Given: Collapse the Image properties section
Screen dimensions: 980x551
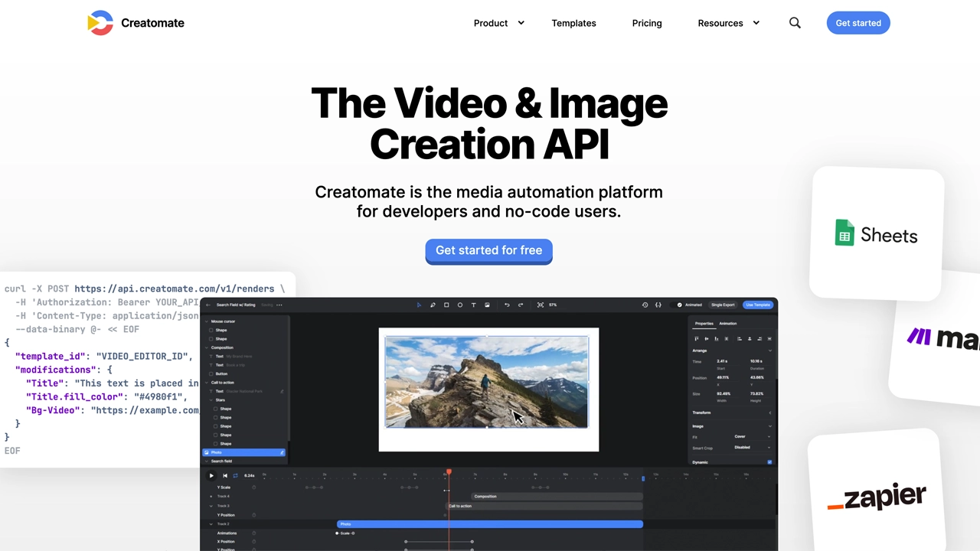Looking at the screenshot, I should pos(770,426).
